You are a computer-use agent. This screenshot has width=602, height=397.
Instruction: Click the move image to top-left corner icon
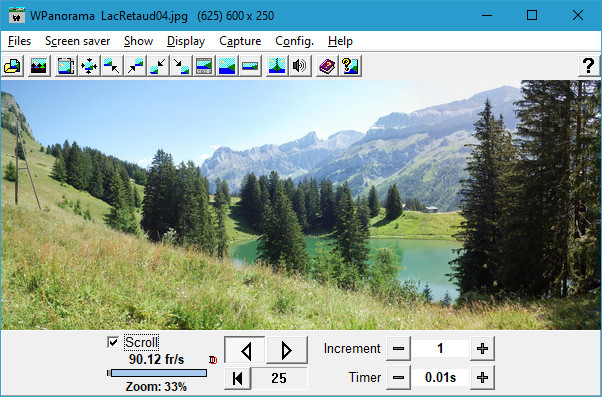pos(112,66)
